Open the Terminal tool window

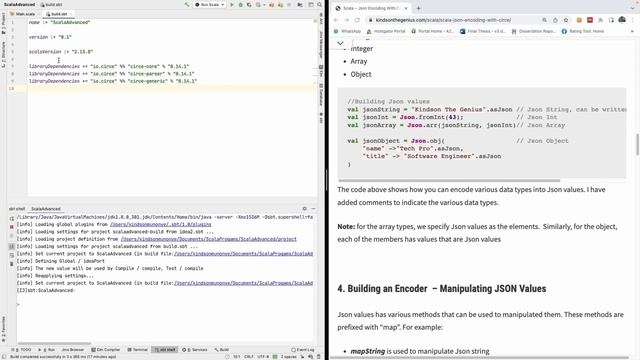click(138, 350)
